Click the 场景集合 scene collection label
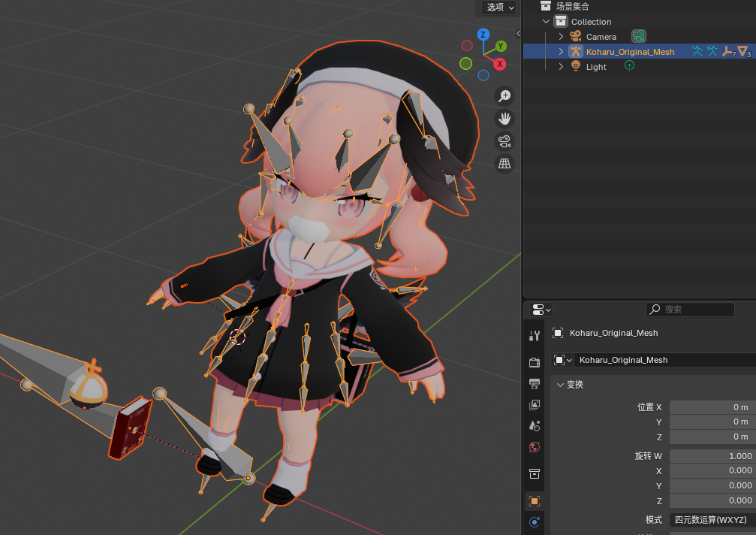Image resolution: width=756 pixels, height=535 pixels. click(572, 6)
